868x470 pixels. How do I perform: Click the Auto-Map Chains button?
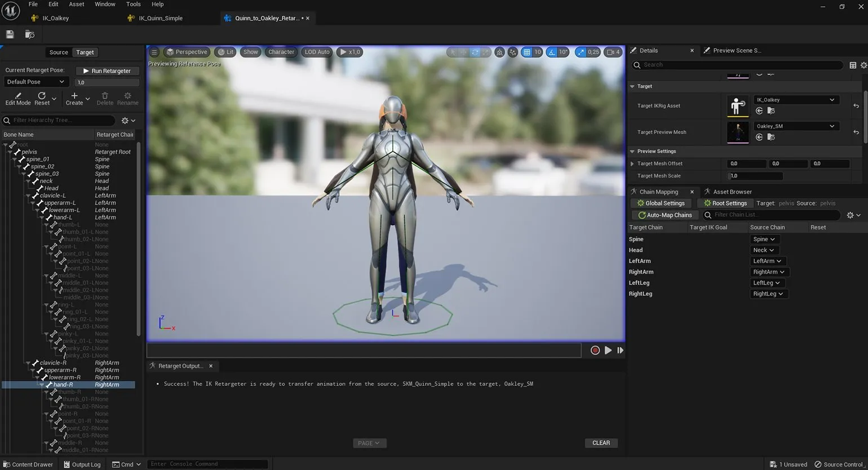(664, 215)
